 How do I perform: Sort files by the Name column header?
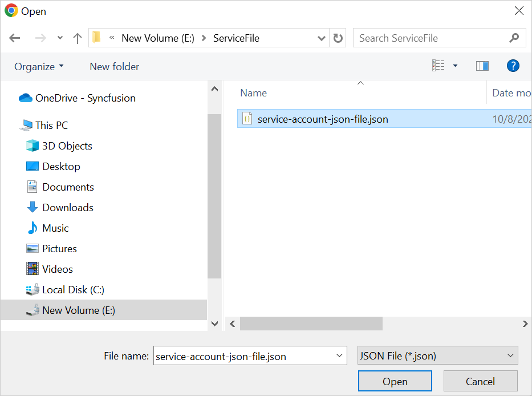(254, 93)
